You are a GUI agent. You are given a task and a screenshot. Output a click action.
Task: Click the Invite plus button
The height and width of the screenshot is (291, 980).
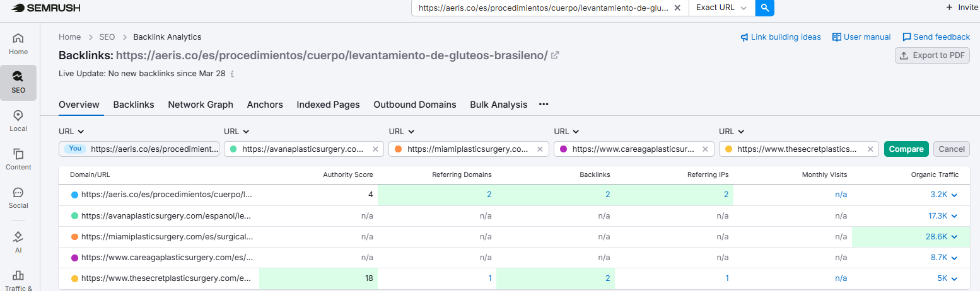pyautogui.click(x=962, y=8)
